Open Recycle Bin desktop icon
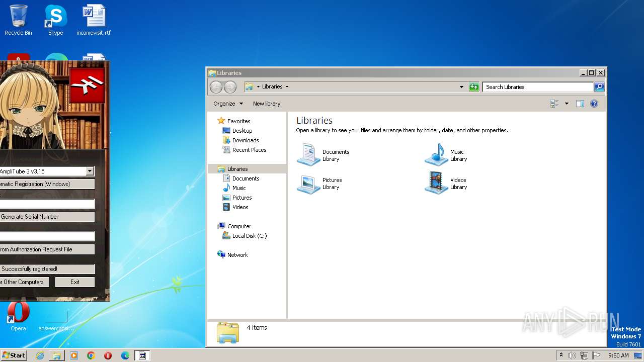 point(18,20)
